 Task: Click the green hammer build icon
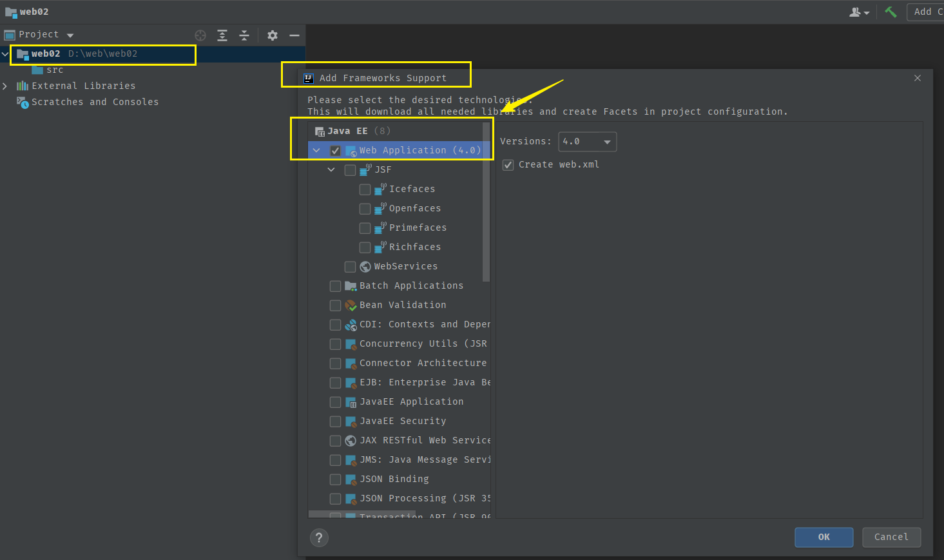tap(891, 12)
